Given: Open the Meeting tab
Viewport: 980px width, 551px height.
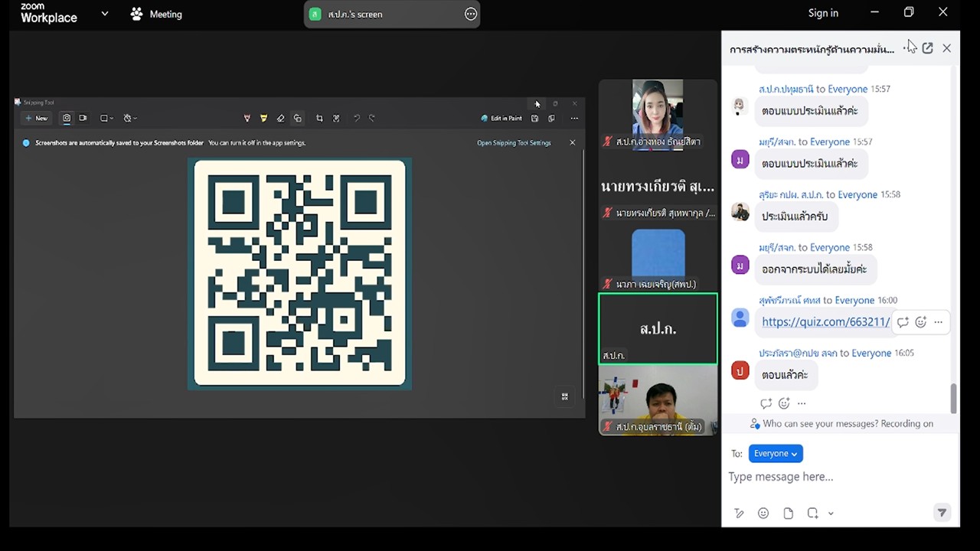Looking at the screenshot, I should [x=156, y=14].
